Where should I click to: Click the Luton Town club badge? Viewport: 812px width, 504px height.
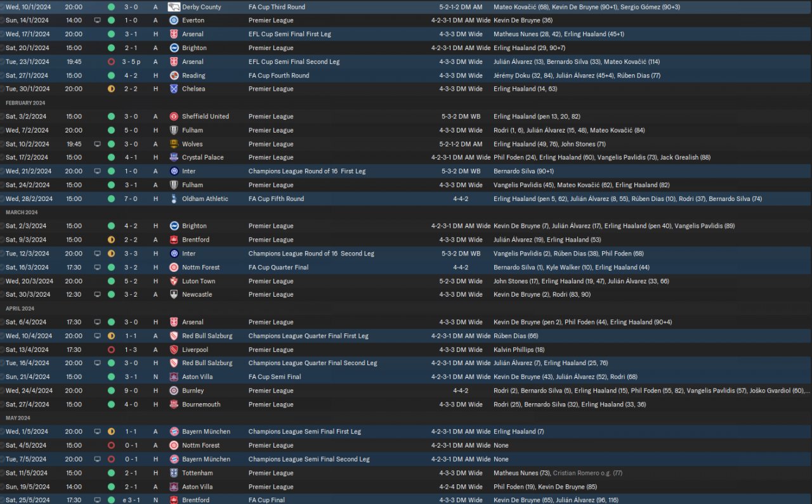click(x=174, y=281)
